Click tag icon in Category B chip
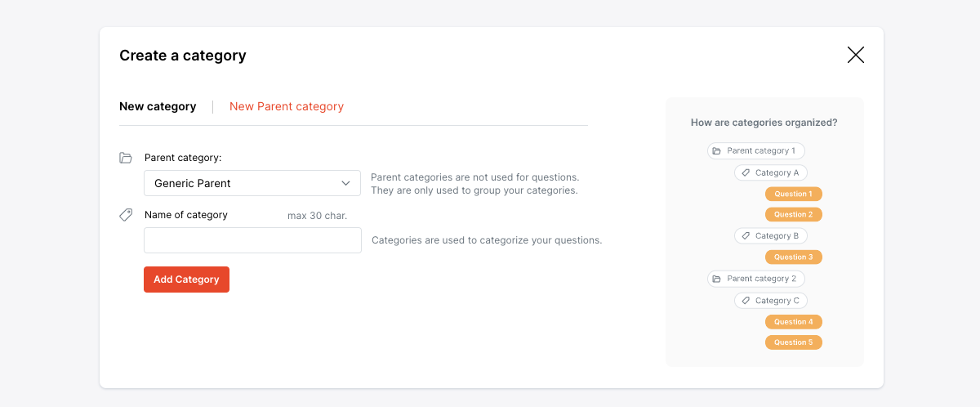The image size is (980, 407). point(745,236)
